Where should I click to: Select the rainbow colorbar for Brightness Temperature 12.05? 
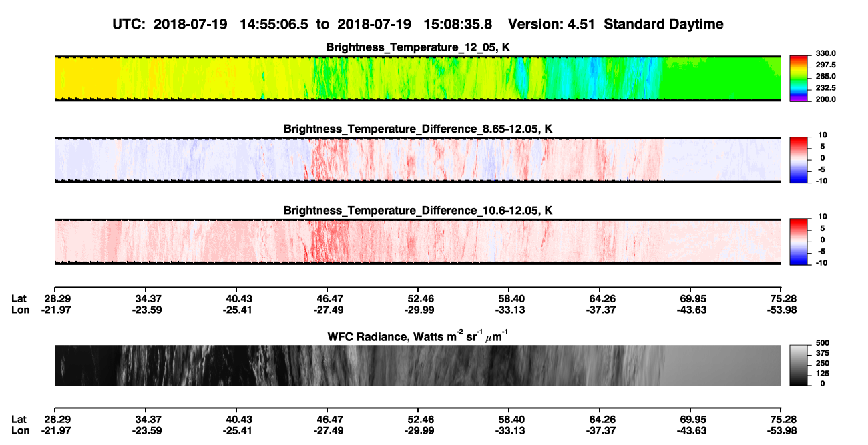[798, 78]
